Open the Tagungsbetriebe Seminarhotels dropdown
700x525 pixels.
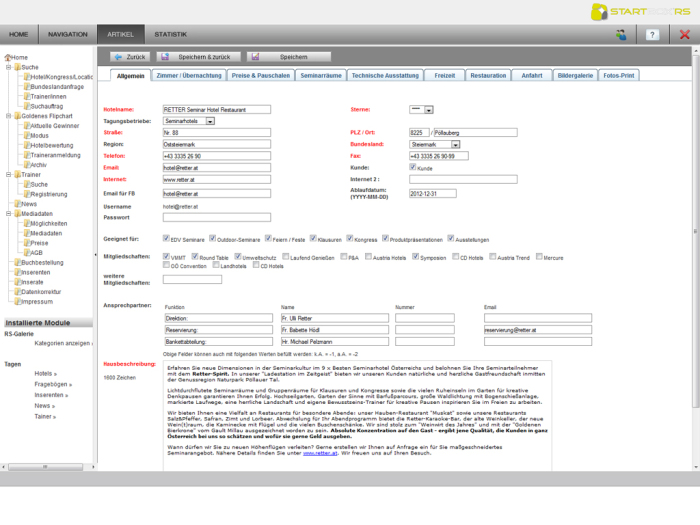click(189, 121)
